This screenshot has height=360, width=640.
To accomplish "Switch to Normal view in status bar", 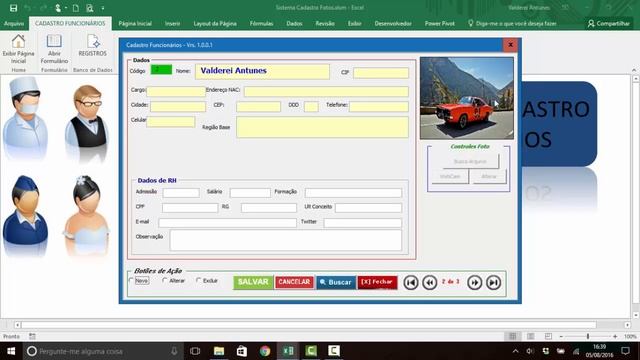I will tap(512, 336).
